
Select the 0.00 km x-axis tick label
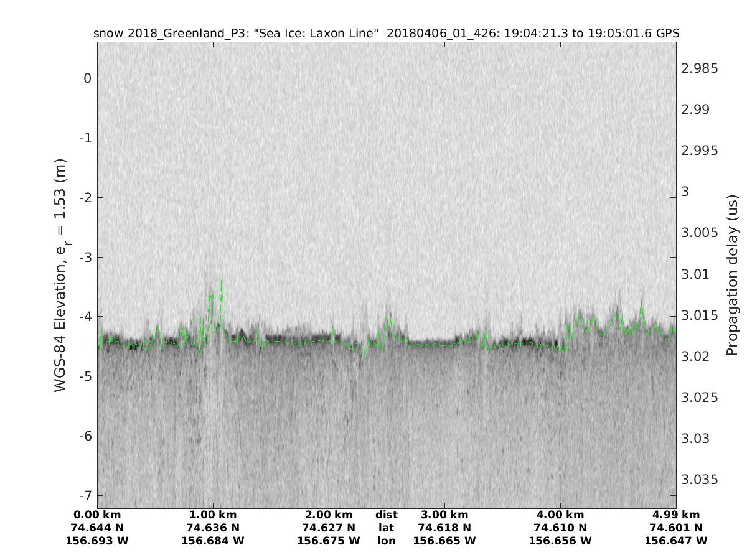point(97,515)
